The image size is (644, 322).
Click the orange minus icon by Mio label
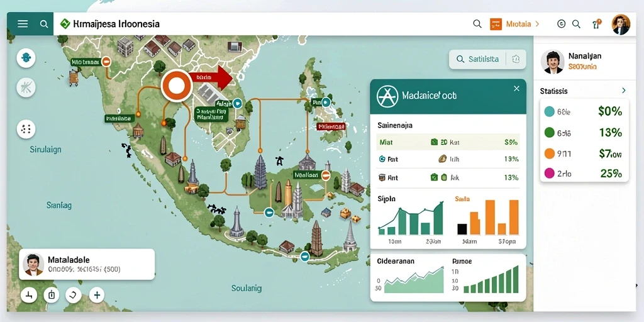click(x=106, y=62)
